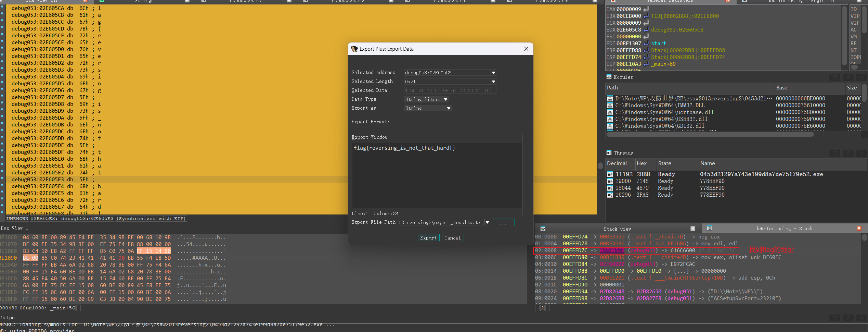This screenshot has width=868, height=332.
Task: Click the _main+69 label next to EIP
Action: click(663, 64)
